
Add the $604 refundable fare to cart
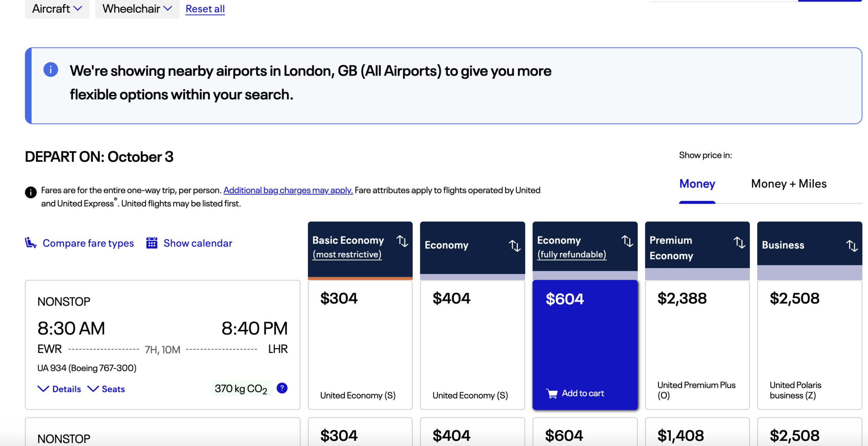(575, 393)
